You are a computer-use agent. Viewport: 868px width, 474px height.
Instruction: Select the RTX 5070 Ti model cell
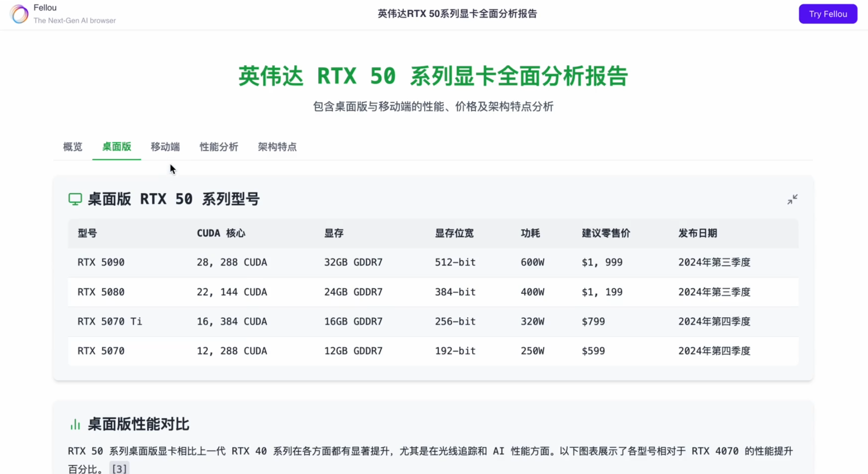click(x=110, y=321)
